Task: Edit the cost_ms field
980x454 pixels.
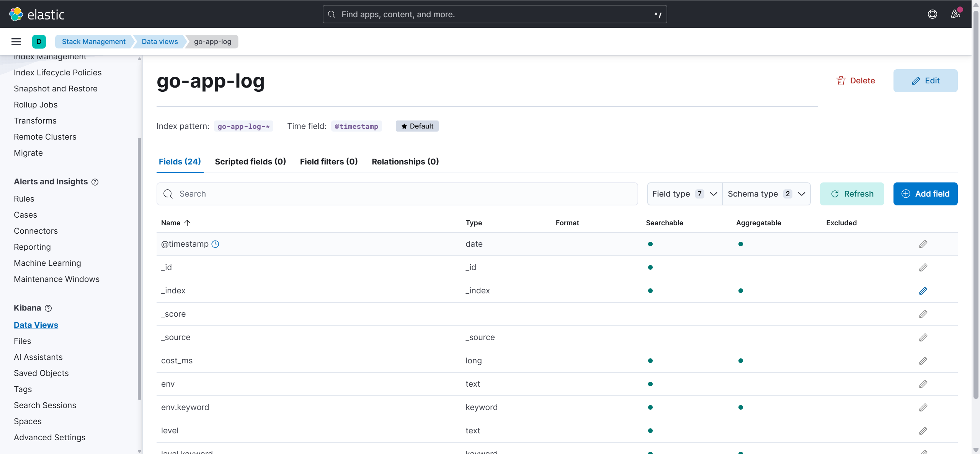Action: (x=923, y=361)
